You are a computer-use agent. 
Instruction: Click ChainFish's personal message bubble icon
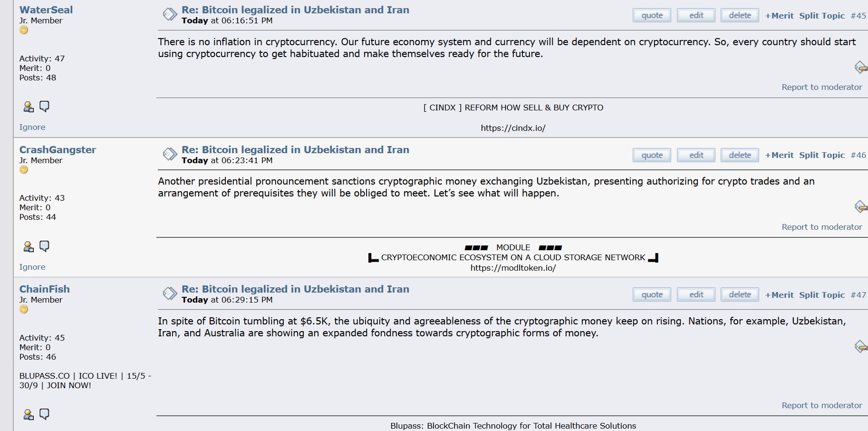44,414
